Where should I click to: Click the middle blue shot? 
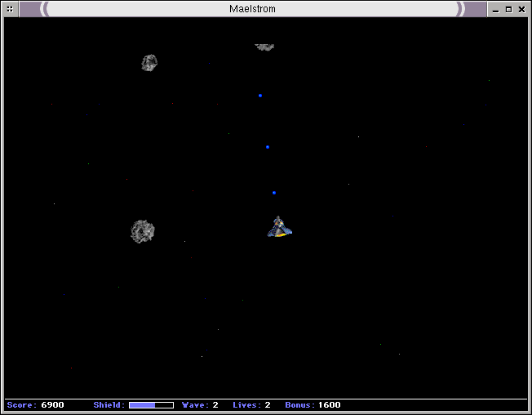pyautogui.click(x=268, y=147)
